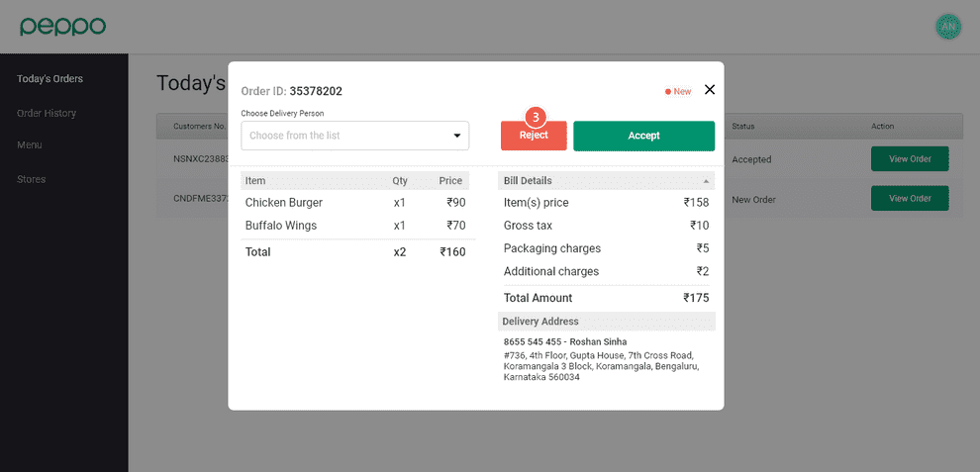Click the peppo logo

[x=62, y=27]
